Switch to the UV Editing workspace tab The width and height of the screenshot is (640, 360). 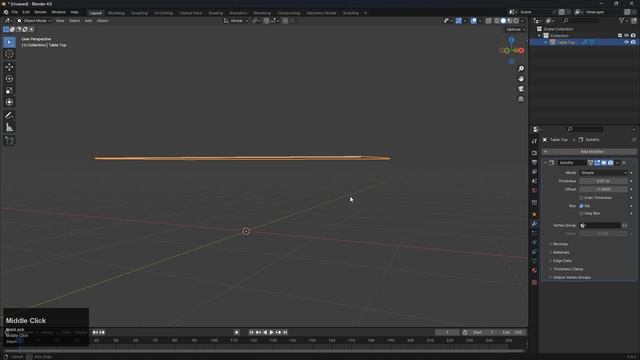pyautogui.click(x=163, y=13)
